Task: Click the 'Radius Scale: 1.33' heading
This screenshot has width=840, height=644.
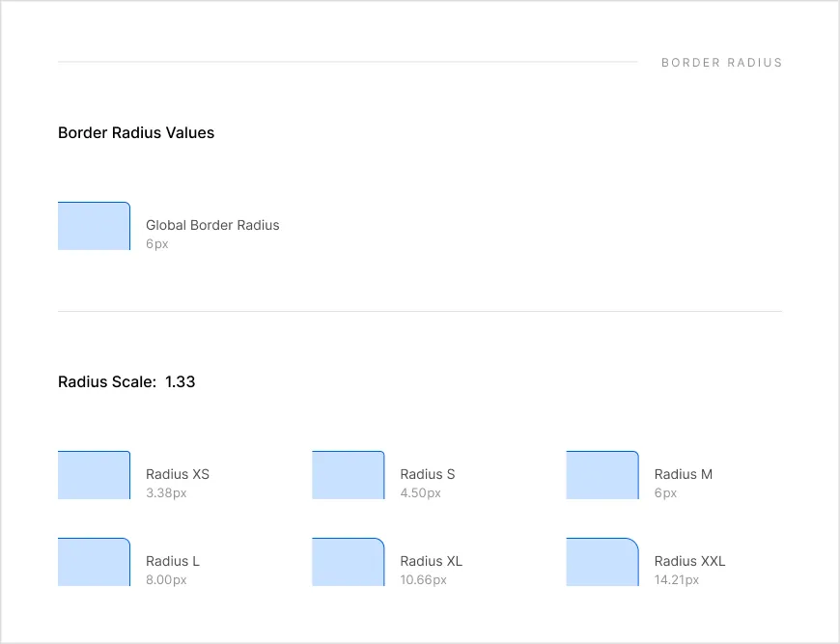Action: click(126, 382)
